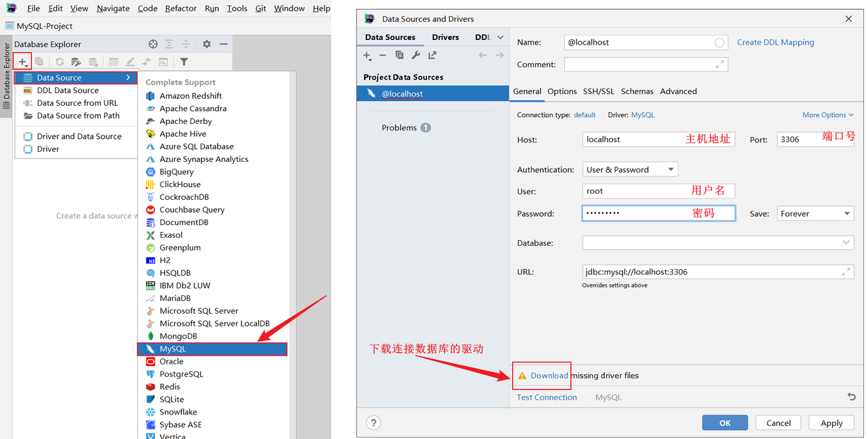The width and height of the screenshot is (868, 439).
Task: Click into the Port input field
Action: [815, 140]
